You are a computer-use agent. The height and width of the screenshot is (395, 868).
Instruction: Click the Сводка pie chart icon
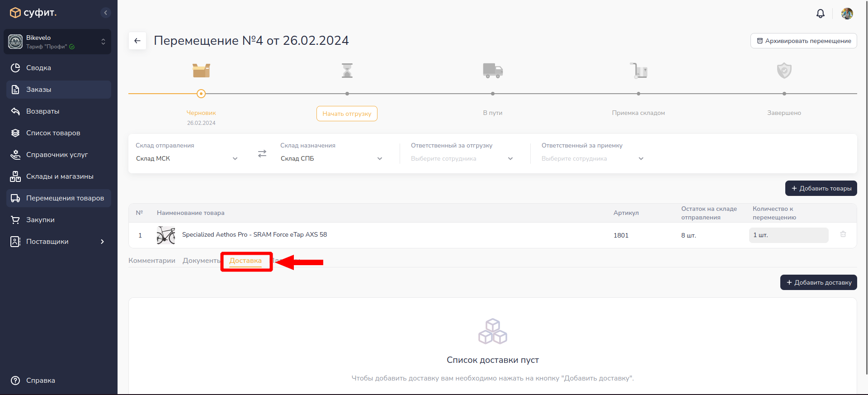pos(15,68)
